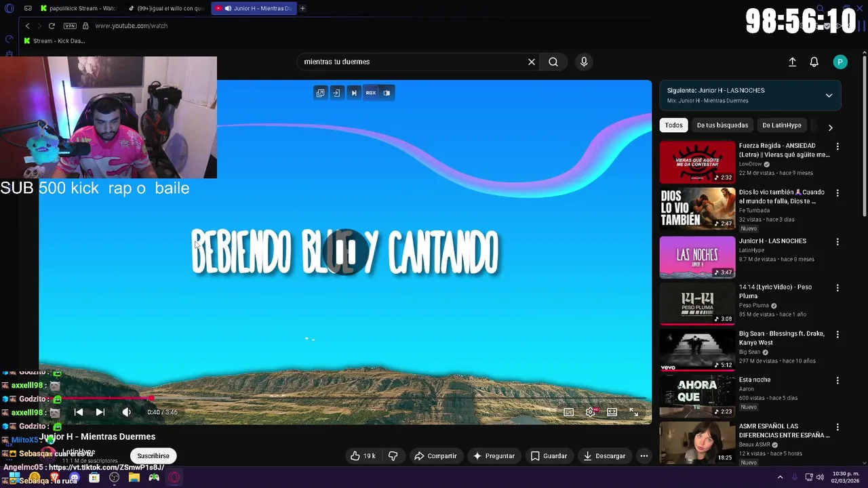Switch to papolilkick Stream browser tab

pos(79,8)
